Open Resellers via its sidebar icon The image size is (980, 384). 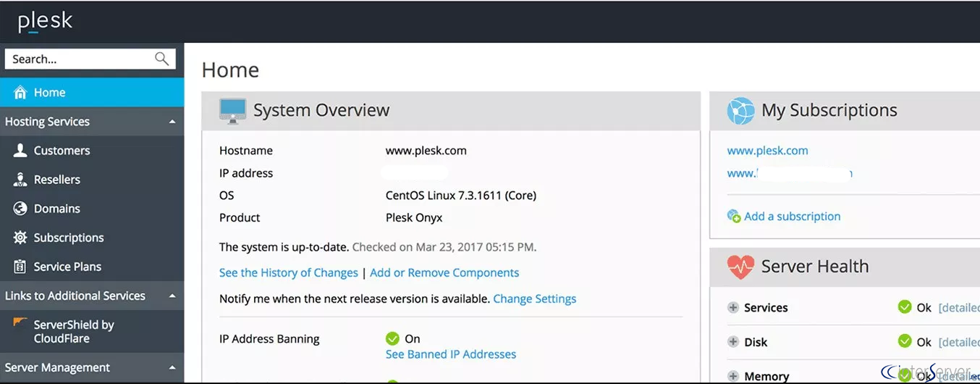(20, 180)
